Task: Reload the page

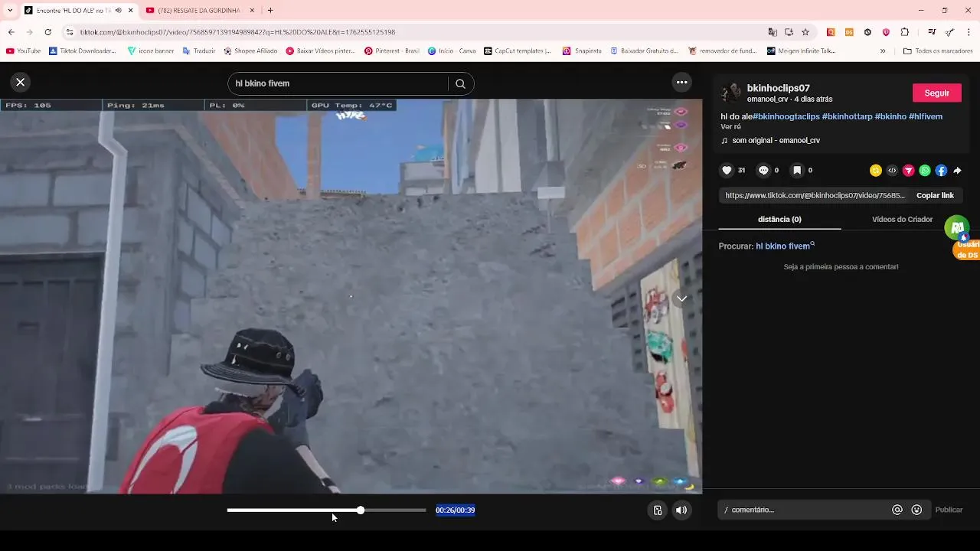Action: [x=47, y=32]
